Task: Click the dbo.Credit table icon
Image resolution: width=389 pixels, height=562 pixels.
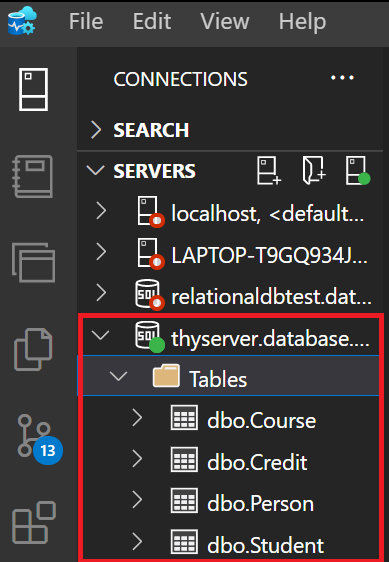Action: 184,459
